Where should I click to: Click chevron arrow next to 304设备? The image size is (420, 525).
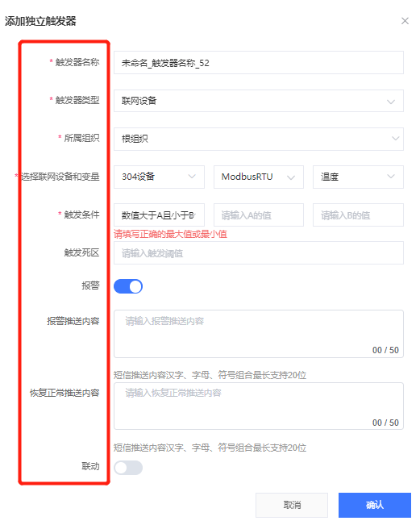[192, 177]
